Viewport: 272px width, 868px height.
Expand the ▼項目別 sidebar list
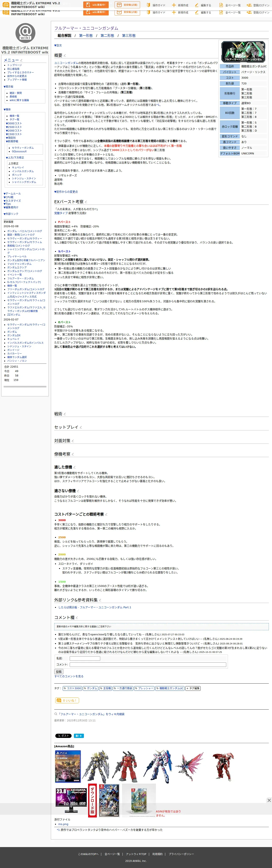click(11, 138)
